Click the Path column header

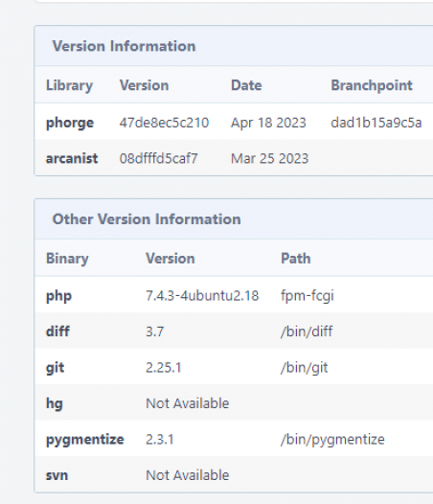click(296, 259)
